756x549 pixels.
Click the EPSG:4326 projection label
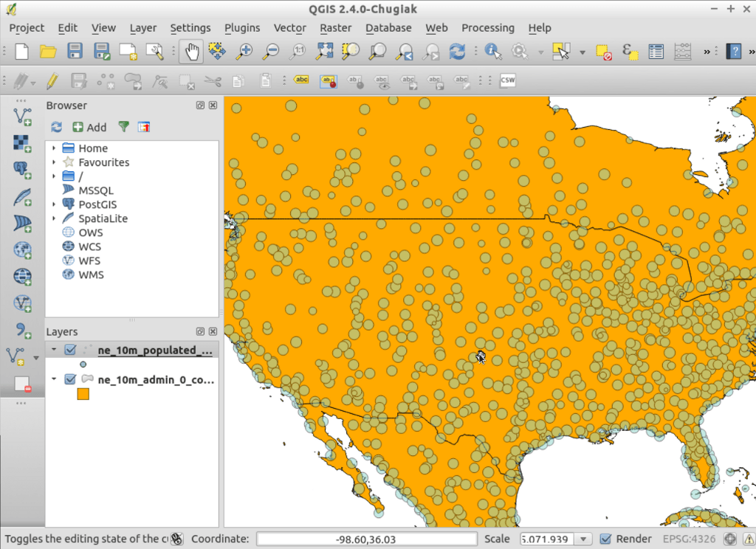click(690, 539)
